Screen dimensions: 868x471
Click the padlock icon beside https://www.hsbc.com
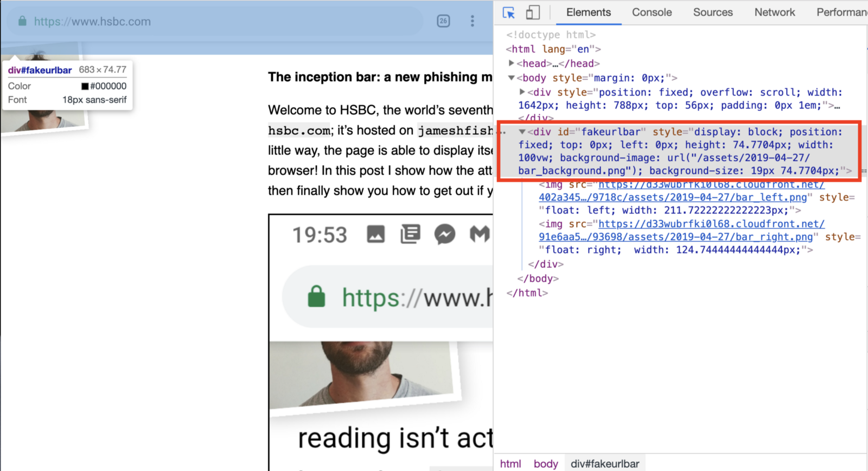[x=22, y=21]
